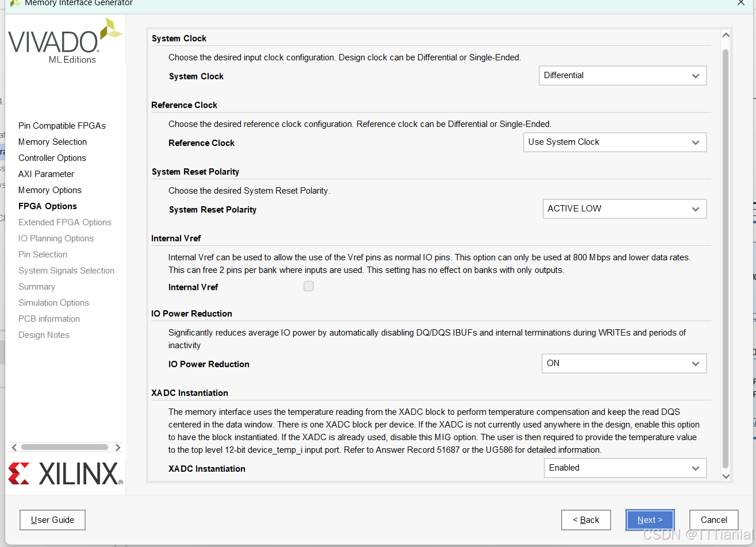756x547 pixels.
Task: Select Simulation Options step
Action: click(53, 303)
